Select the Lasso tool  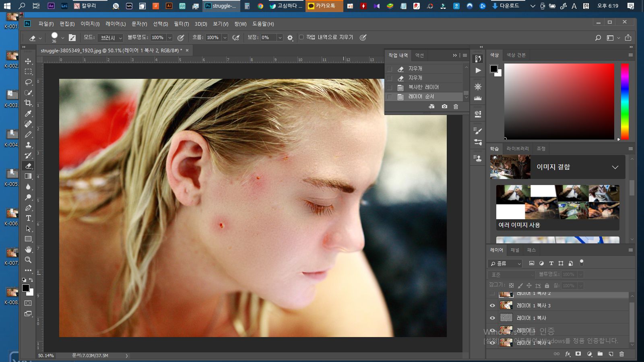pyautogui.click(x=28, y=82)
